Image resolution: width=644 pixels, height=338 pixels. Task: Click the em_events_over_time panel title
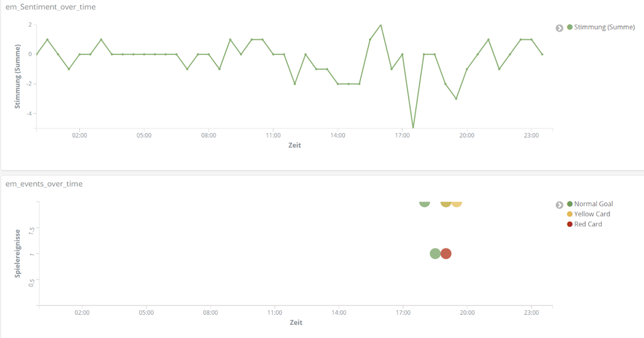pos(44,184)
